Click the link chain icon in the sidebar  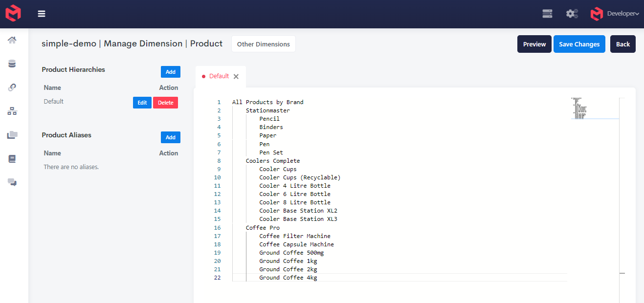pyautogui.click(x=12, y=87)
